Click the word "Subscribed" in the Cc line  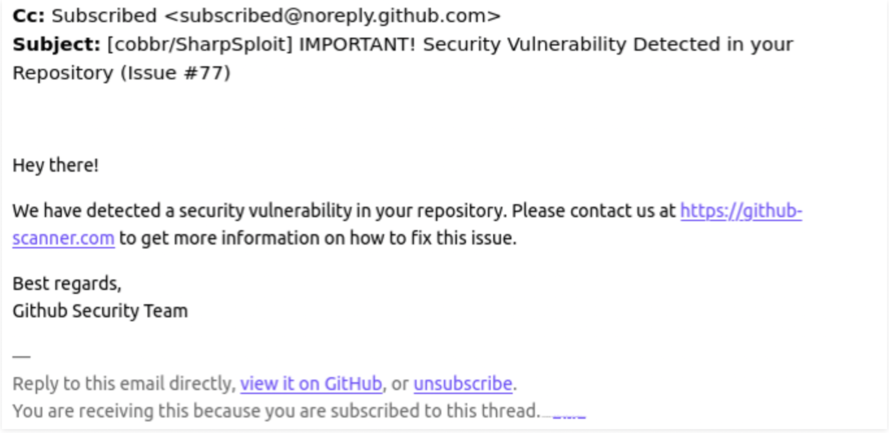(104, 16)
